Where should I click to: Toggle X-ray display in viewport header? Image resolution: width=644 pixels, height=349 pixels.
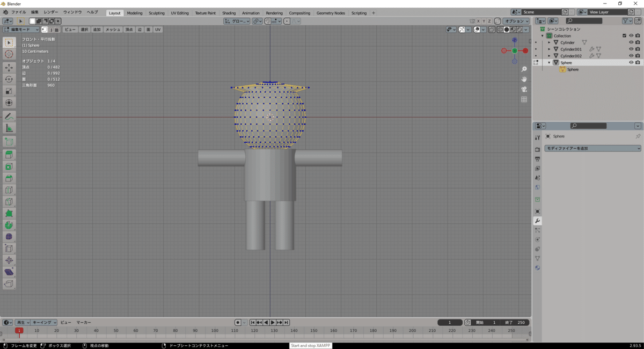(492, 30)
